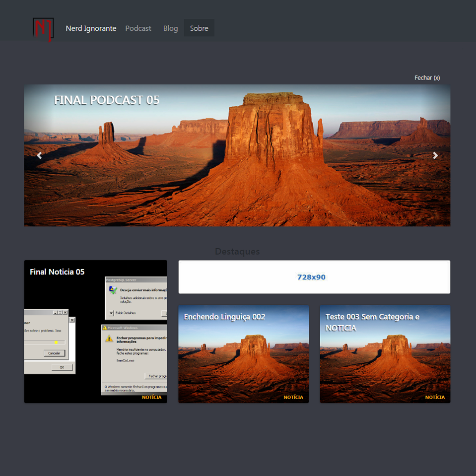The height and width of the screenshot is (476, 476).
Task: Click the 728x90 ad banner
Action: coord(314,277)
